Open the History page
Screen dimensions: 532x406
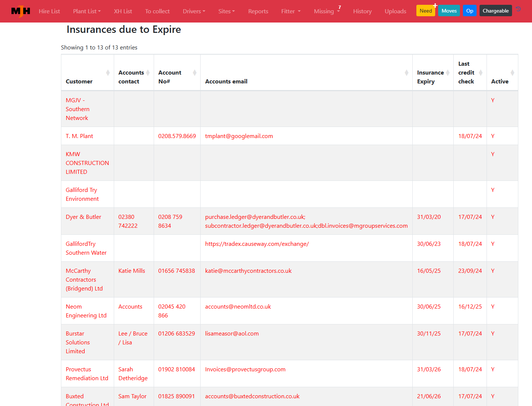pyautogui.click(x=362, y=11)
